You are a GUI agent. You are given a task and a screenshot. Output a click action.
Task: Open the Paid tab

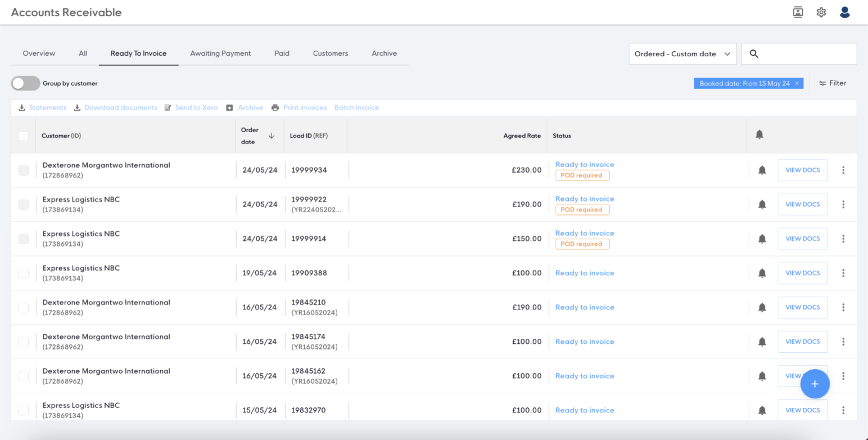pos(282,53)
